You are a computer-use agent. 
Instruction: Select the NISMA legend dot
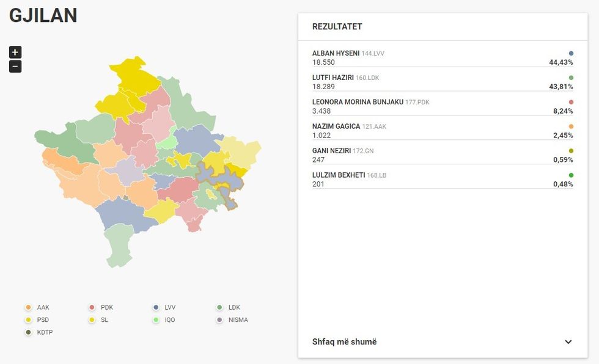[x=220, y=319]
